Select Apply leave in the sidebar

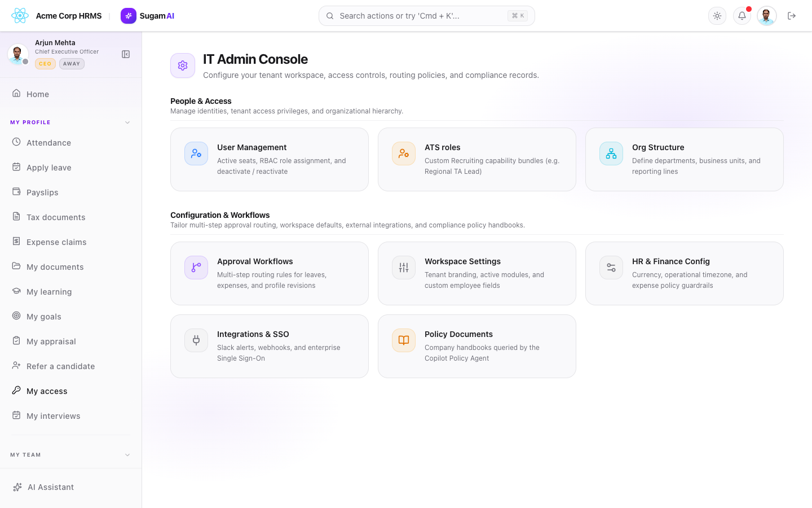[x=71, y=168]
